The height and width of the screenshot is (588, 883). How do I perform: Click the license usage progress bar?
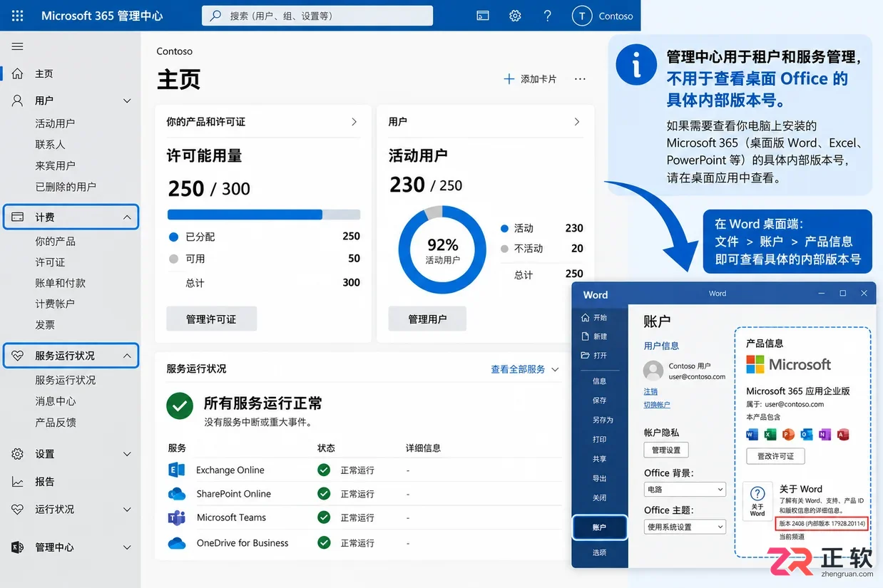pyautogui.click(x=264, y=215)
